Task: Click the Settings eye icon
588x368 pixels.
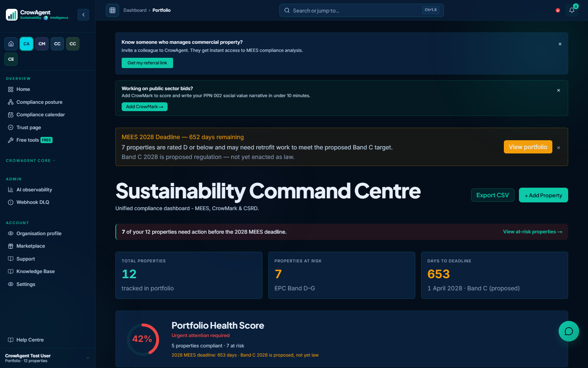Action: pyautogui.click(x=11, y=284)
